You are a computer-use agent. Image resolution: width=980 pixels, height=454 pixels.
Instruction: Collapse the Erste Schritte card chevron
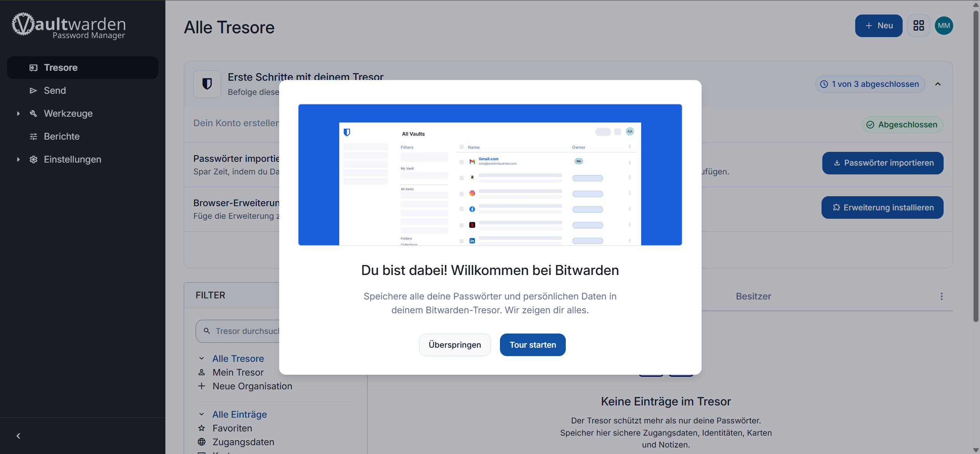(938, 84)
